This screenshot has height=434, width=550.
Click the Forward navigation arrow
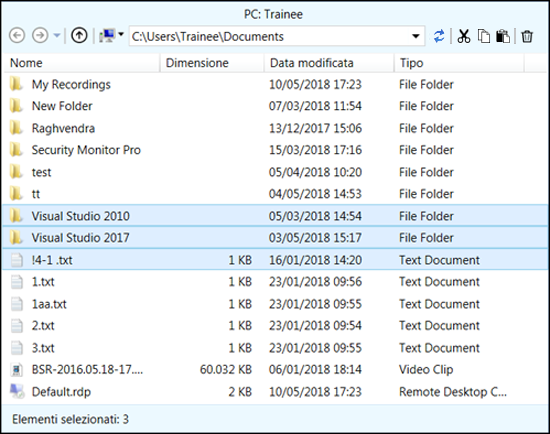coord(40,35)
